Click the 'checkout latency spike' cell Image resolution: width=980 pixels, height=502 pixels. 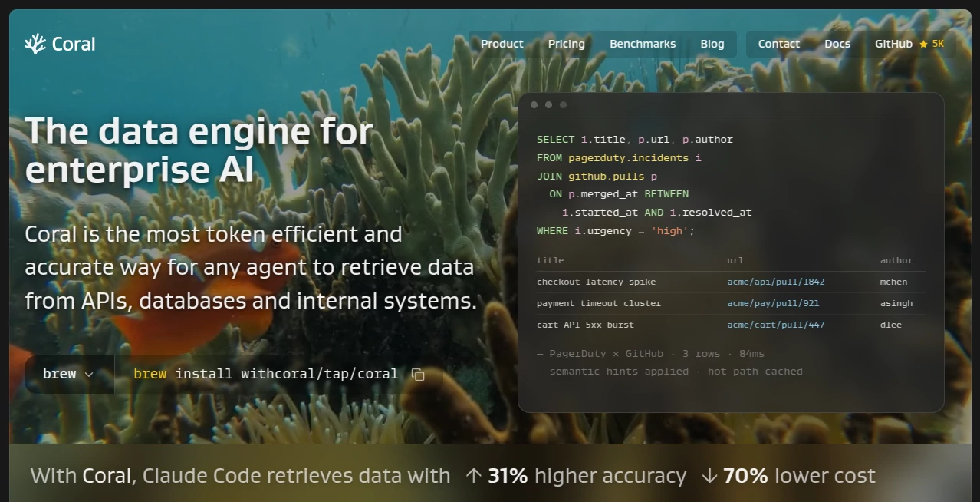tap(596, 282)
